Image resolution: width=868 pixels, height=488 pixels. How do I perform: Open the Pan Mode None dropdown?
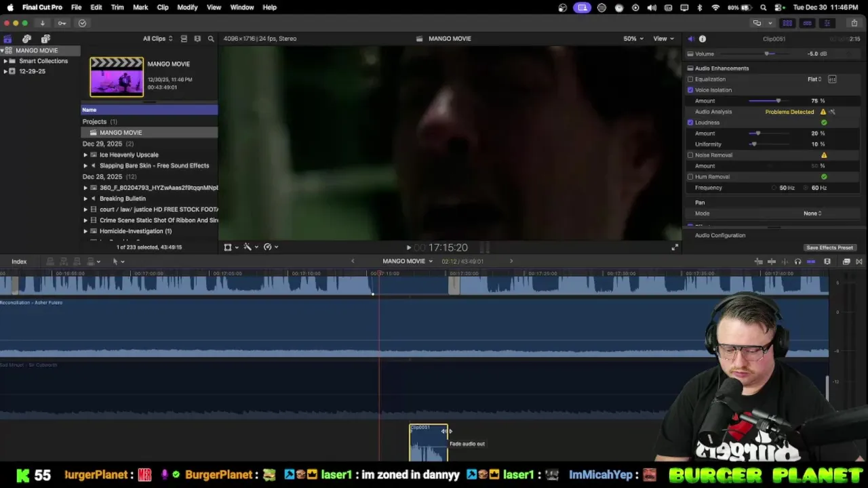812,213
